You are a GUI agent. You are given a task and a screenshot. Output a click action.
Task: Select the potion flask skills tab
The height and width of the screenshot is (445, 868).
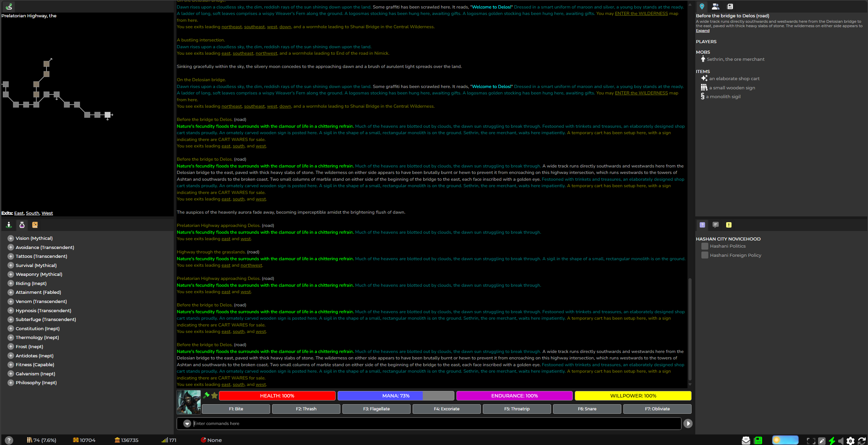[x=22, y=225]
